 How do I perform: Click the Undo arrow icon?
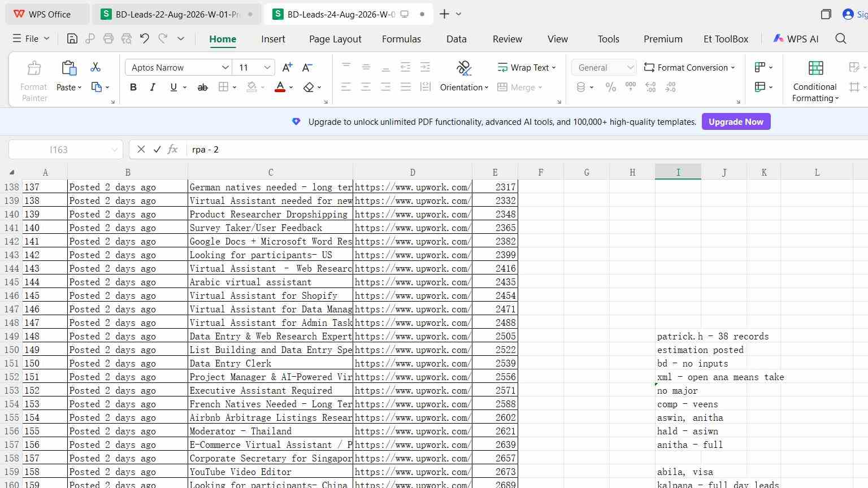click(x=144, y=38)
